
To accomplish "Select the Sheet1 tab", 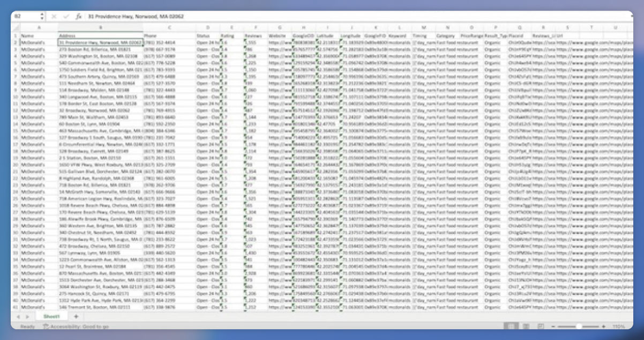I will [x=53, y=316].
